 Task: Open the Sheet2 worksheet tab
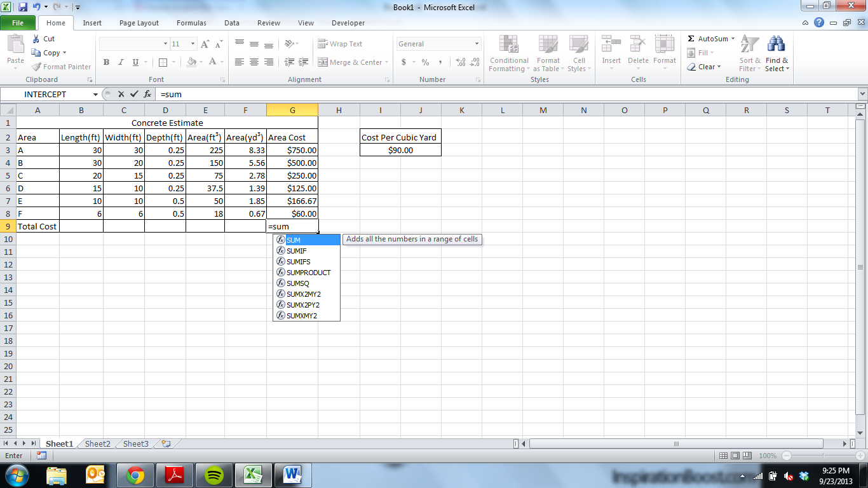click(x=97, y=444)
